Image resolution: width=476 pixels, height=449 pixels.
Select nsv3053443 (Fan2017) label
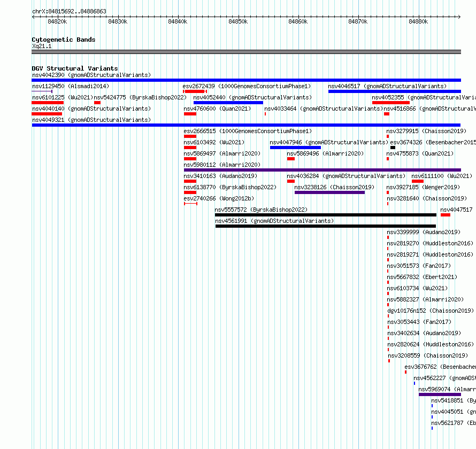[x=419, y=322]
